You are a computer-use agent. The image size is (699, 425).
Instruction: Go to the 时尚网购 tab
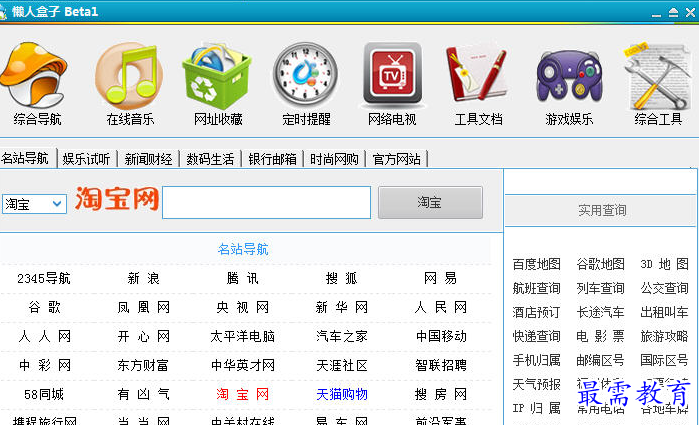coord(334,159)
